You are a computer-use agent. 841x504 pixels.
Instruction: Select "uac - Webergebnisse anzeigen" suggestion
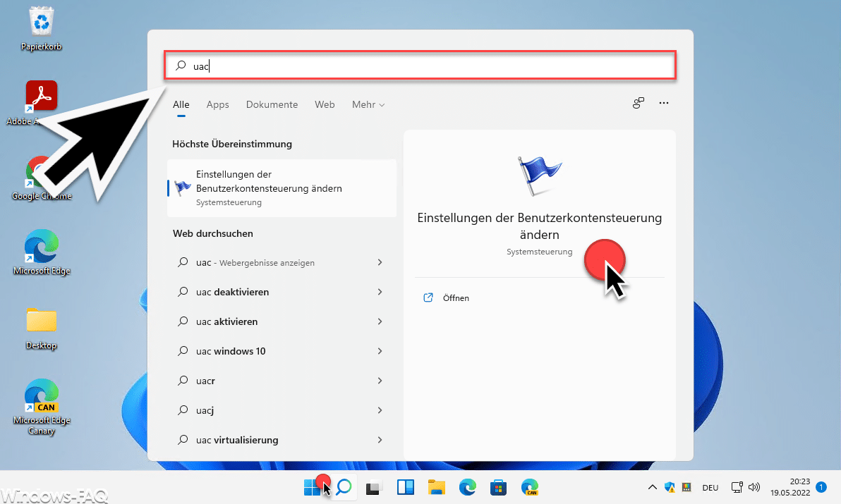click(282, 262)
